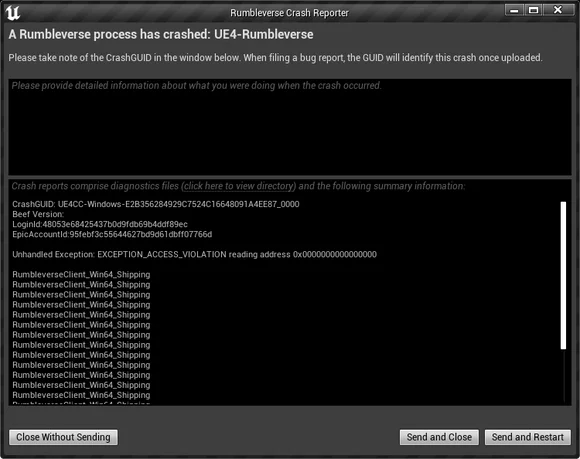The height and width of the screenshot is (459, 580).
Task: Click the first RumbleverseClient_Win64_Shipping stack entry
Action: (x=81, y=274)
